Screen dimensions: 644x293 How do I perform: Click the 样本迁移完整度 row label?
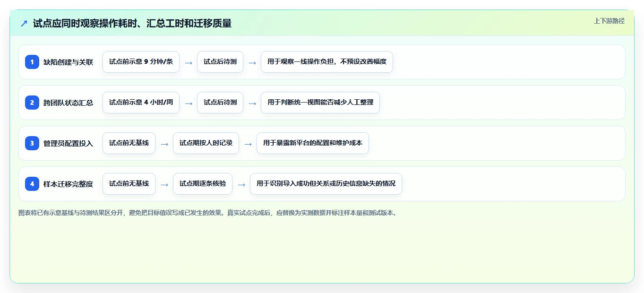coord(68,184)
